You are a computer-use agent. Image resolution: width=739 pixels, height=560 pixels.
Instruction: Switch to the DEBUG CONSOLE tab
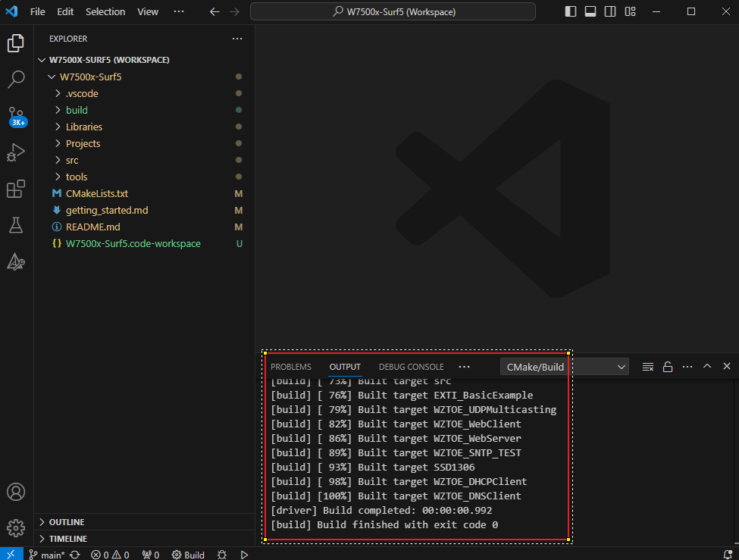tap(411, 367)
